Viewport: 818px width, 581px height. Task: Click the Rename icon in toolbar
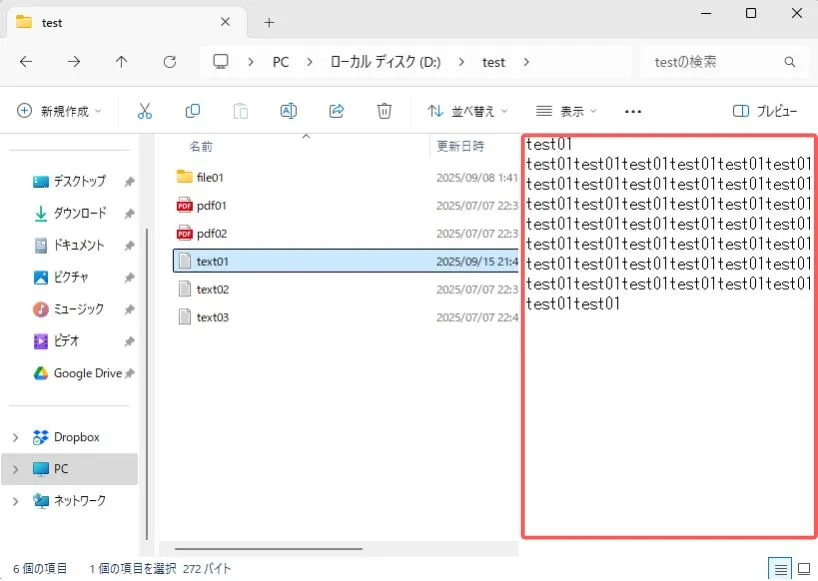pyautogui.click(x=288, y=111)
